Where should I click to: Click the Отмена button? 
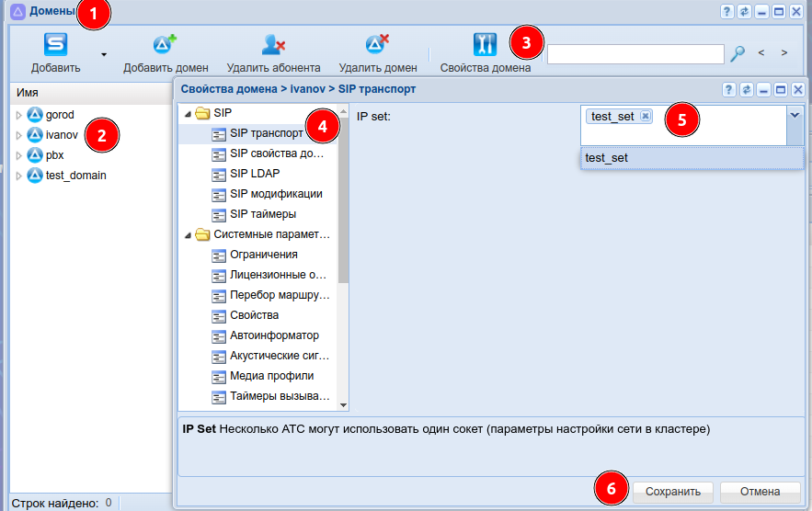(760, 492)
